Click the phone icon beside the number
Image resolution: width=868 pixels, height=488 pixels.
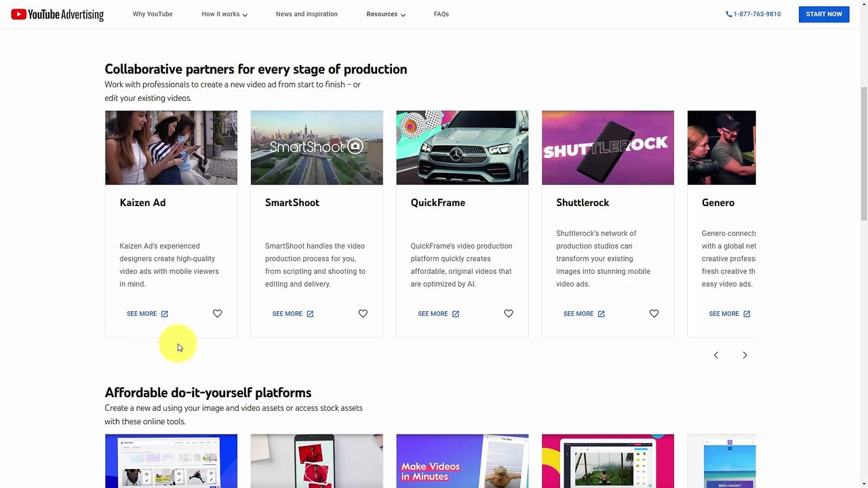(x=729, y=14)
